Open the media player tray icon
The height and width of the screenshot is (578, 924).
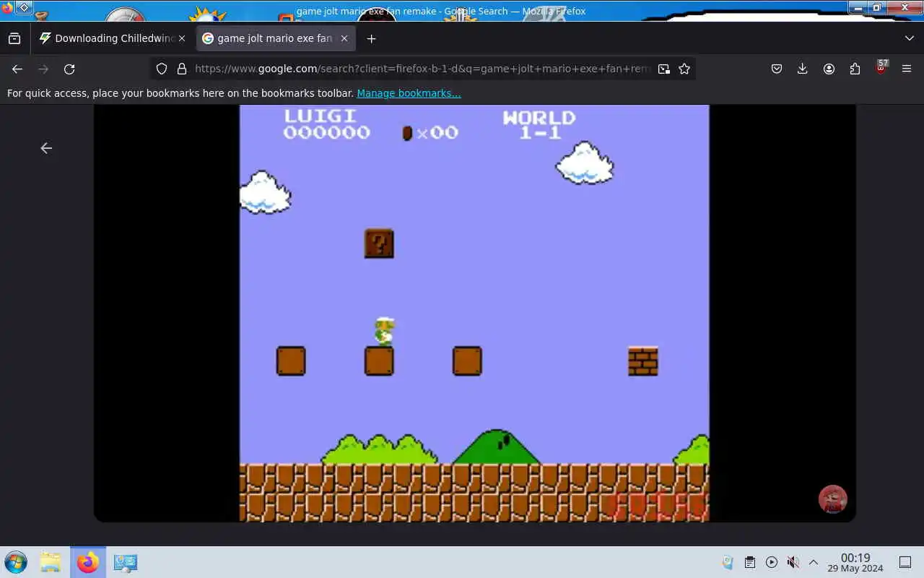tap(772, 562)
